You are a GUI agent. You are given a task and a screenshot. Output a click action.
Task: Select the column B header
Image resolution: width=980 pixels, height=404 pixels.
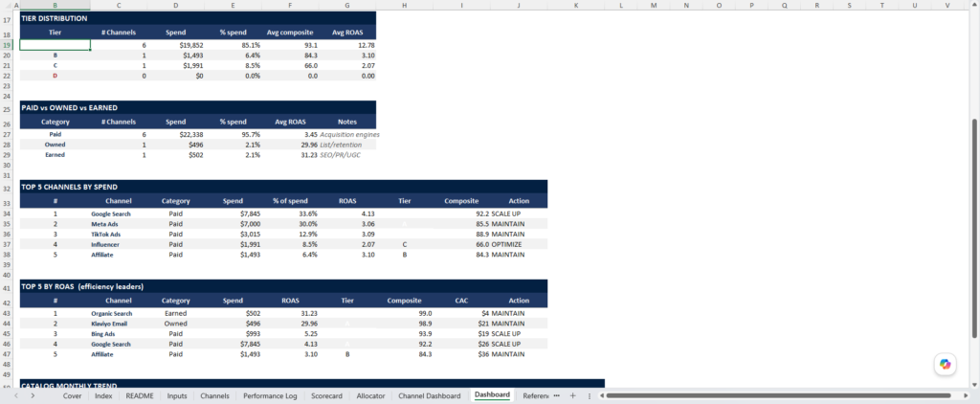55,5
